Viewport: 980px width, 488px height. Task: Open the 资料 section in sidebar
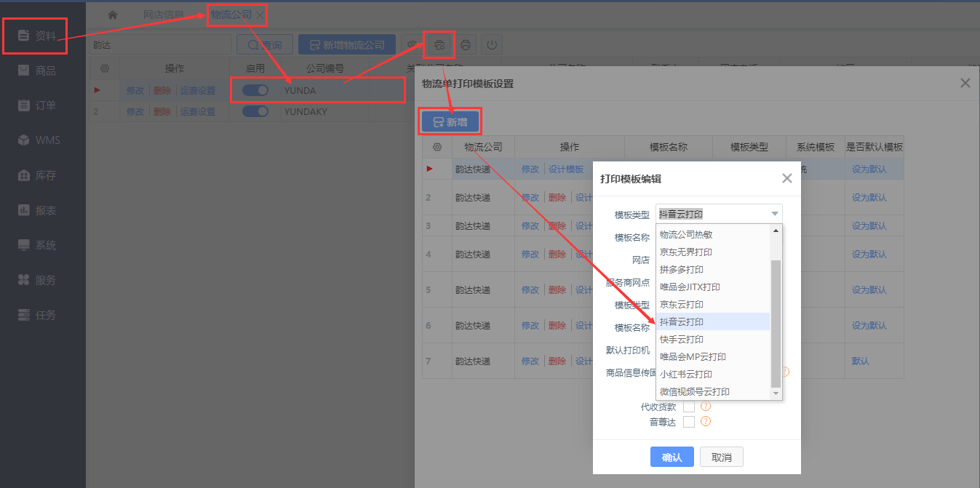click(x=38, y=36)
